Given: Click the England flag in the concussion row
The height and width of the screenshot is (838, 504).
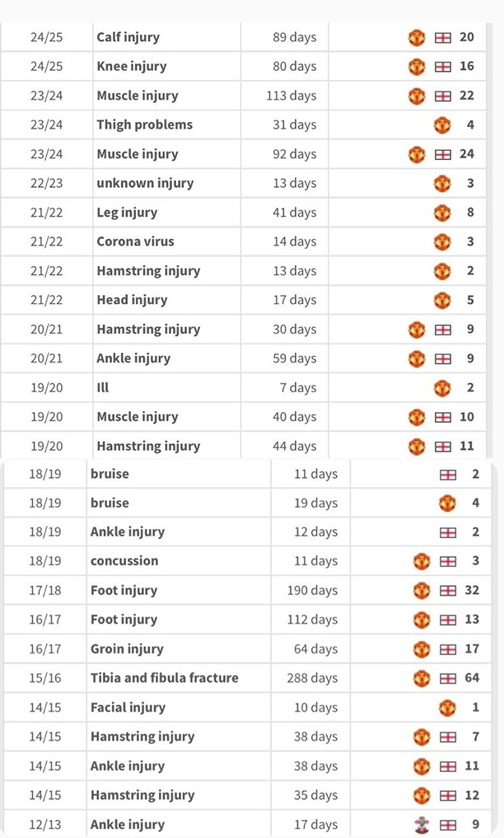Looking at the screenshot, I should 447,561.
